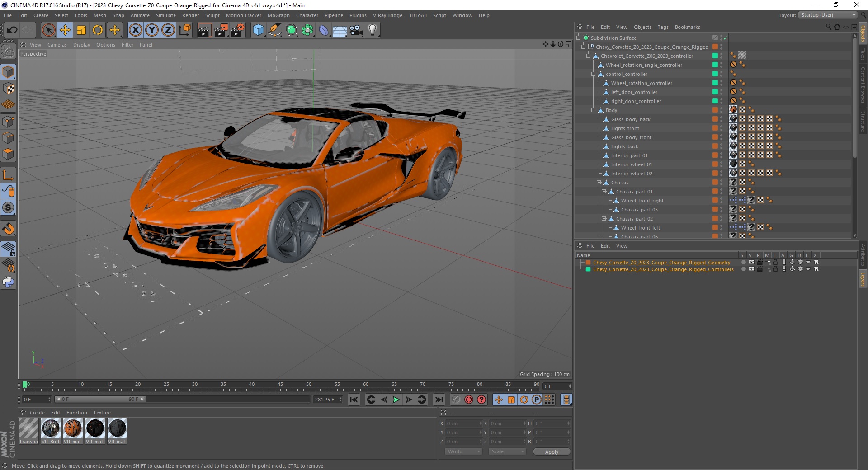
Task: Open the deformer object icon
Action: [x=324, y=30]
